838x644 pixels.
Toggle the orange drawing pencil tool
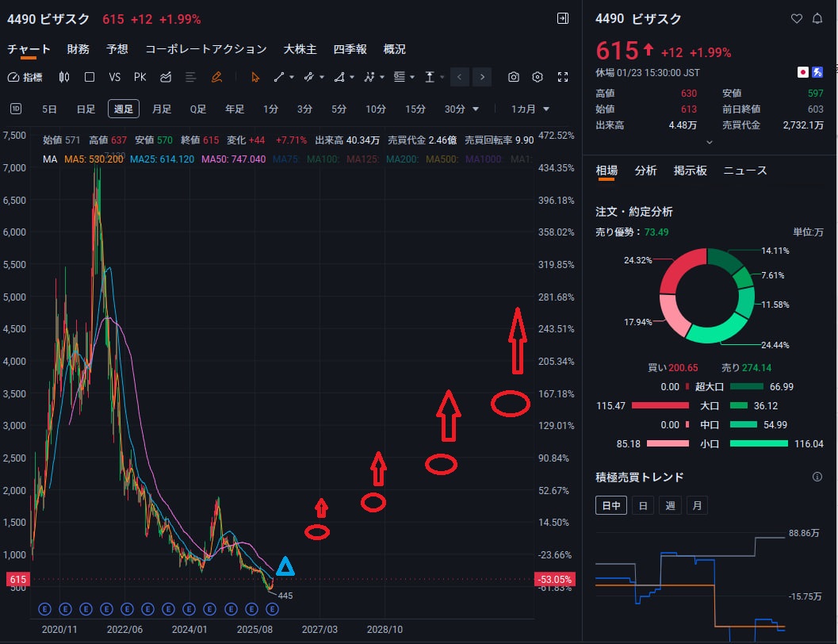pos(216,77)
